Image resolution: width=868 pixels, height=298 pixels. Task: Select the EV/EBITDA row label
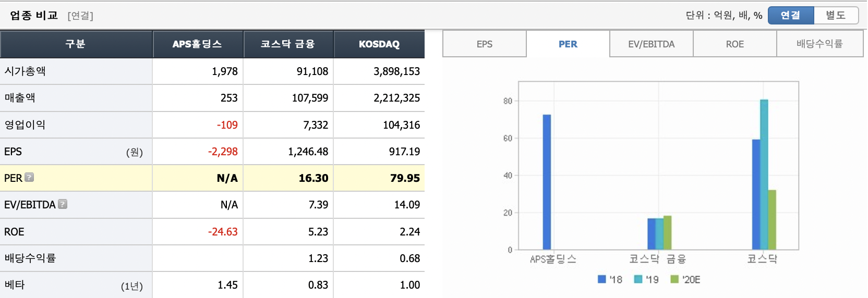tap(30, 205)
